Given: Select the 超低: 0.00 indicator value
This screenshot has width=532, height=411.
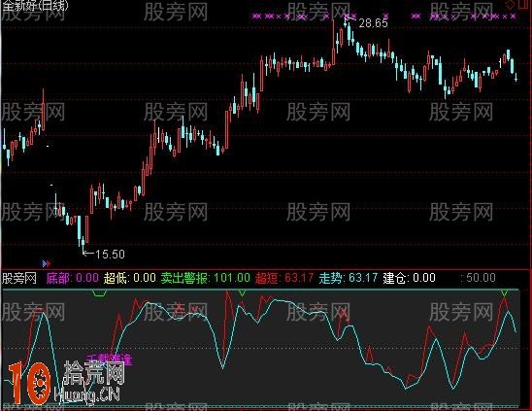Looking at the screenshot, I should point(130,278).
